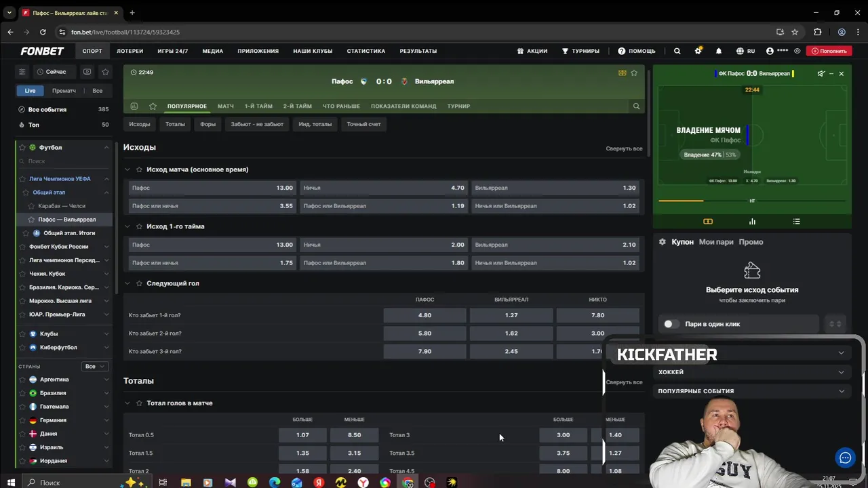This screenshot has width=868, height=488.
Task: Select Прематч tab in sidebar
Action: (64, 91)
